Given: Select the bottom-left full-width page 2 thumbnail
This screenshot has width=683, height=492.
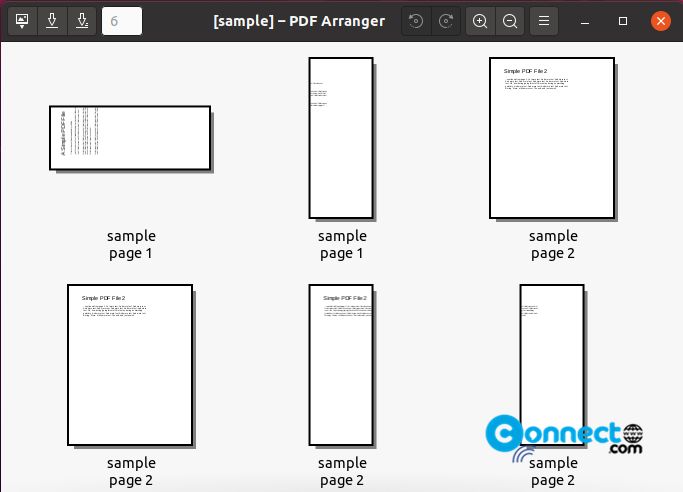Looking at the screenshot, I should pos(130,365).
